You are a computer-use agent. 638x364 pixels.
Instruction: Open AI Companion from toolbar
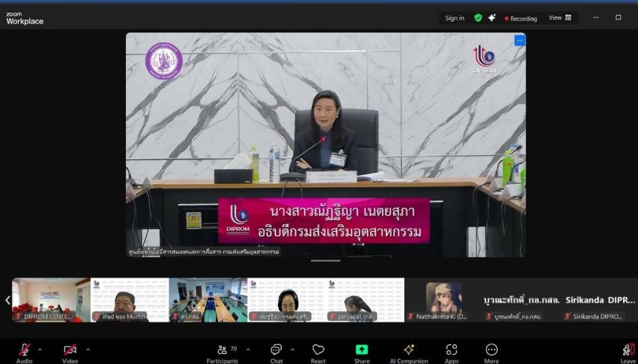point(409,353)
